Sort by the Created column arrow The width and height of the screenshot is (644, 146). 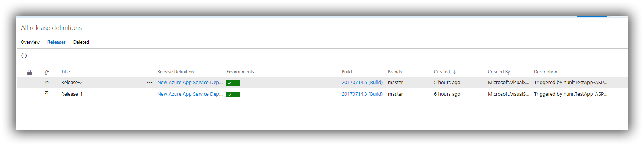tap(454, 72)
